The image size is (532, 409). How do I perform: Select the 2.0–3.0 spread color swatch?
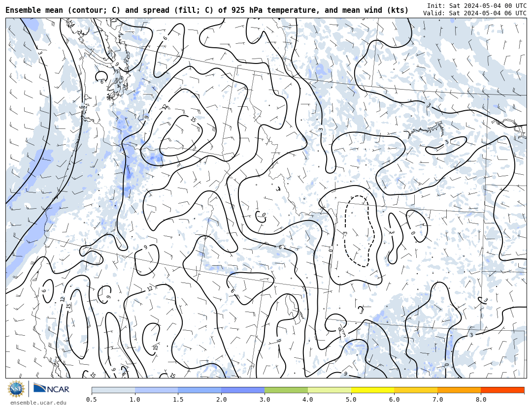tap(243, 390)
